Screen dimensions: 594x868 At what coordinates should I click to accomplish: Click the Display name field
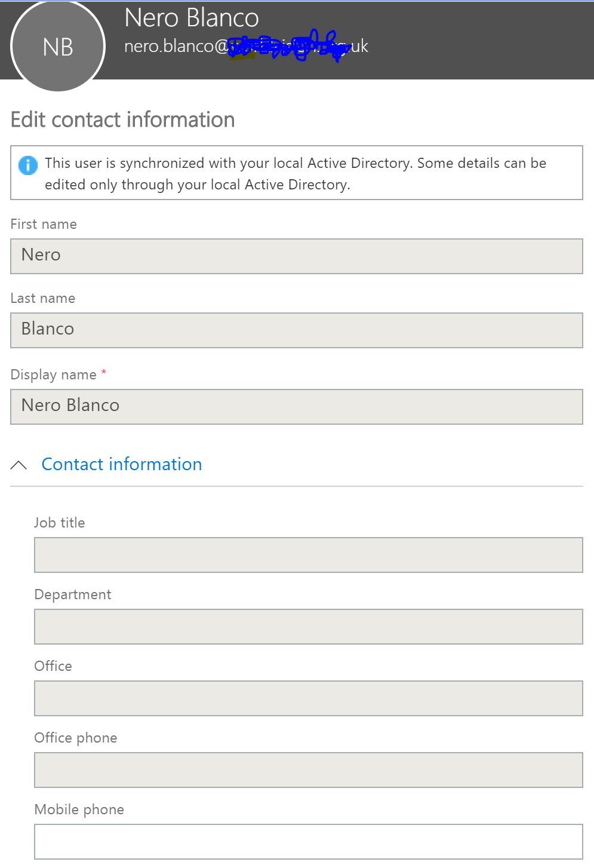297,407
